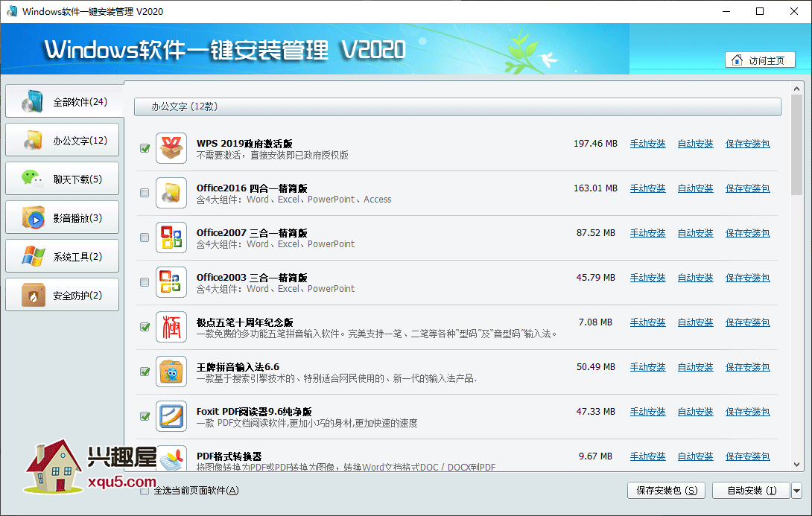812x516 pixels.
Task: Go to 系统工具(2) category
Action: 62,256
